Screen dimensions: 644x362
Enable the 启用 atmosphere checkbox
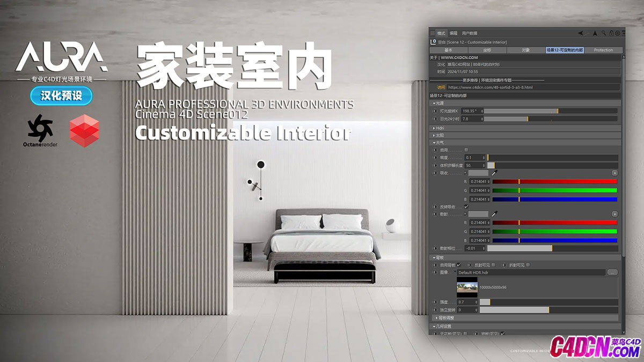(466, 150)
